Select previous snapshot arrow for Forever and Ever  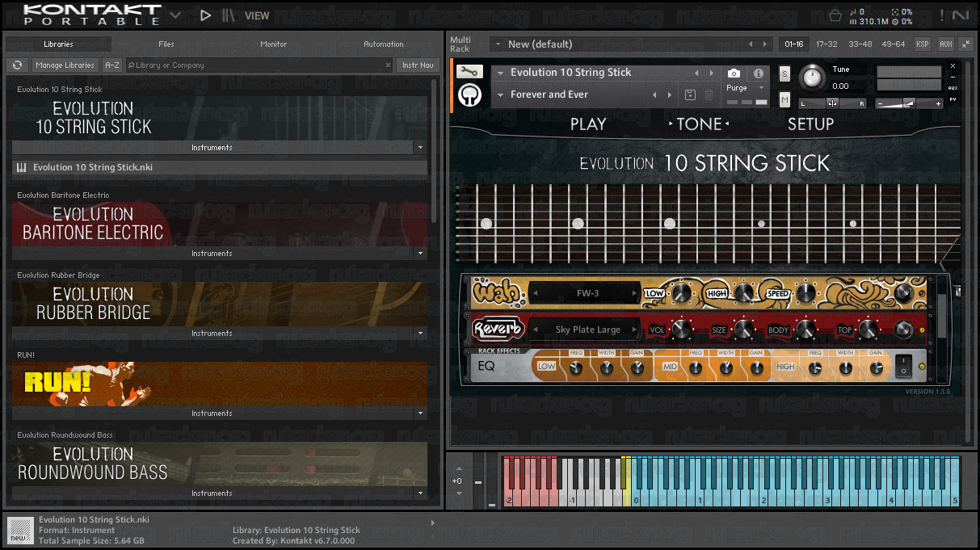[x=654, y=95]
